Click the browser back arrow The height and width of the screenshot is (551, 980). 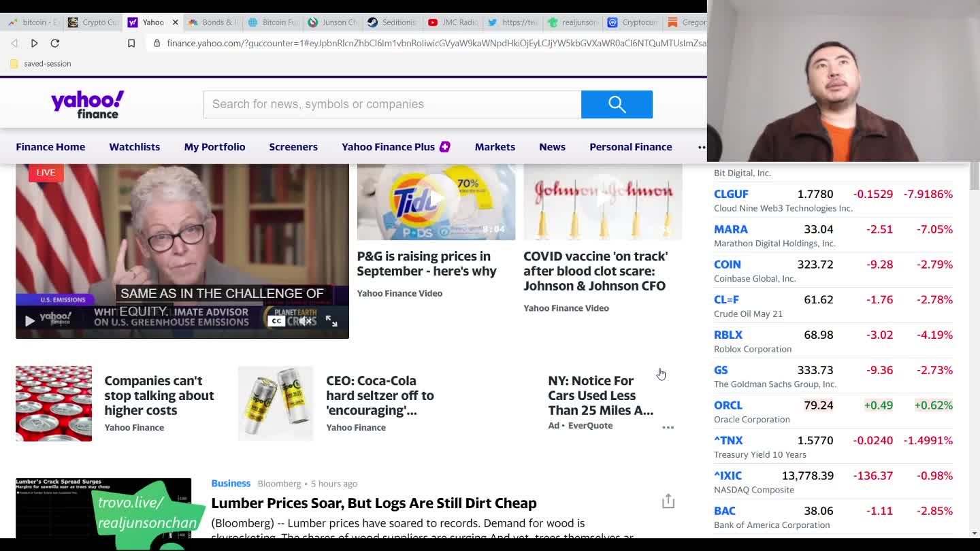[14, 43]
